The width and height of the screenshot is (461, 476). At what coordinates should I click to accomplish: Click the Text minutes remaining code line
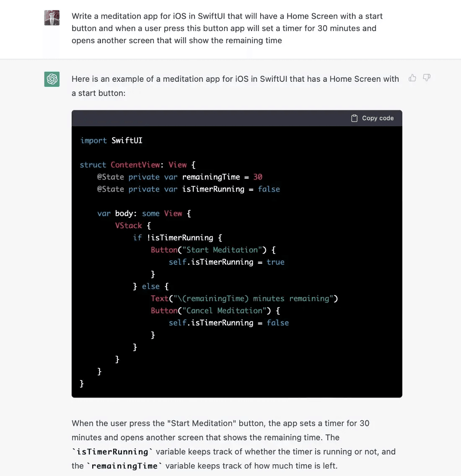tap(244, 299)
